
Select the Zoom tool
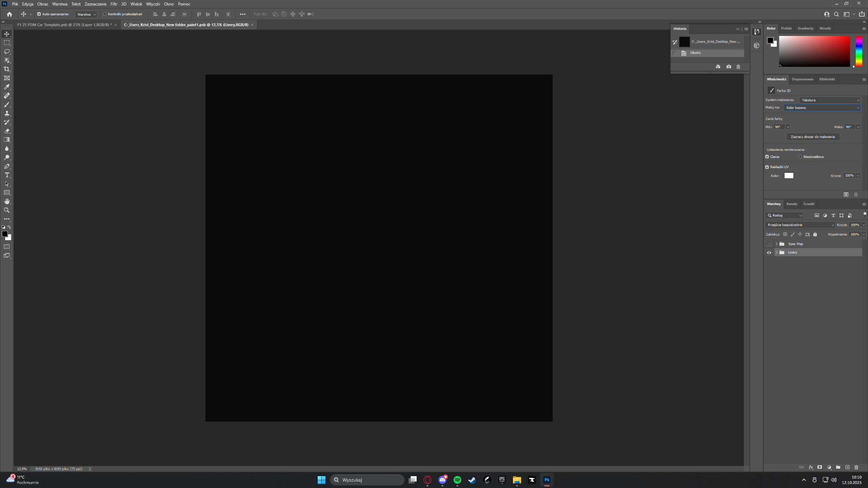point(7,210)
